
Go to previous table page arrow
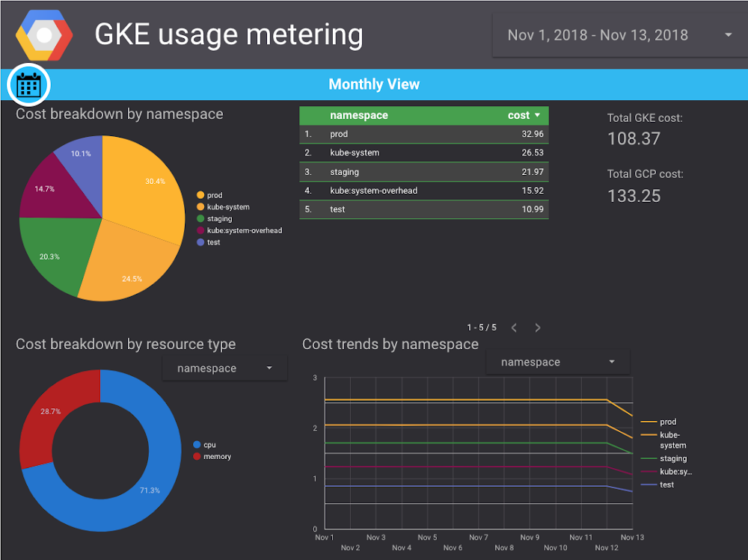[x=514, y=327]
